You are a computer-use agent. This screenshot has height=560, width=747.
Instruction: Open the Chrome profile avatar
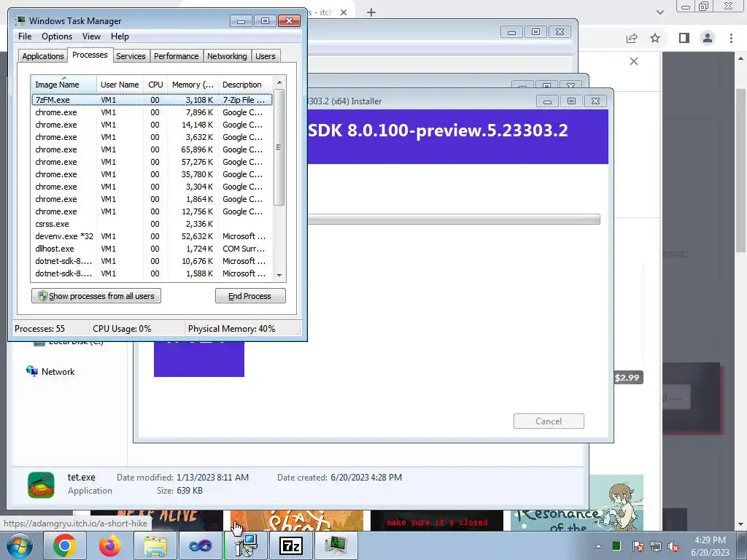click(708, 38)
